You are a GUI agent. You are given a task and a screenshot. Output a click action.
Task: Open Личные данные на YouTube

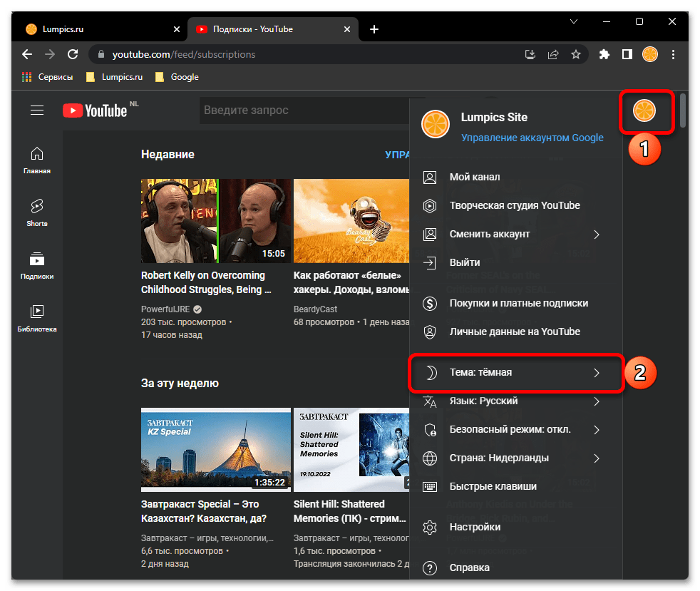pos(515,332)
